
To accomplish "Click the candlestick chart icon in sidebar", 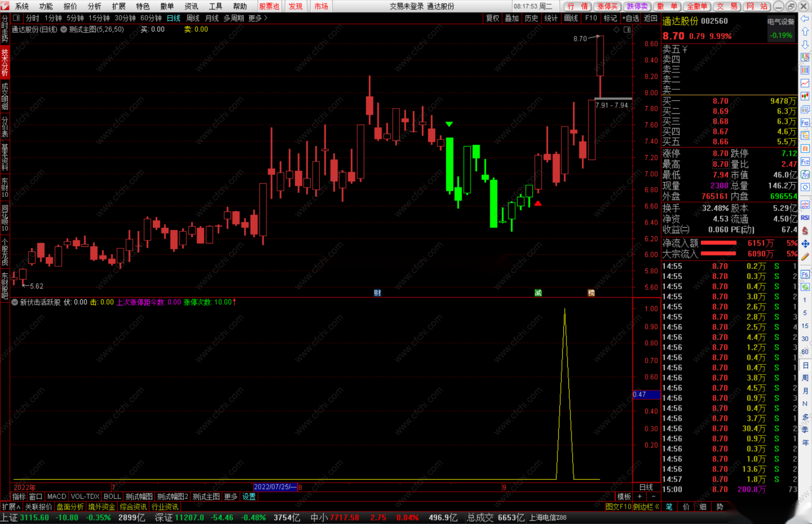I will click(805, 96).
